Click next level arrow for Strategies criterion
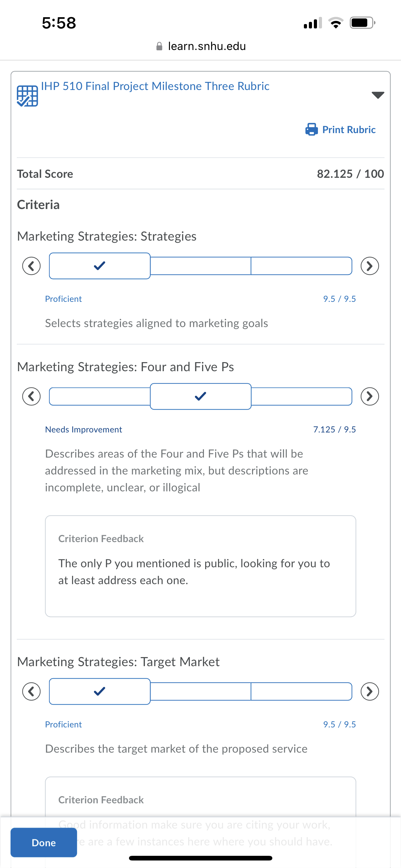Image resolution: width=401 pixels, height=868 pixels. pos(370,266)
